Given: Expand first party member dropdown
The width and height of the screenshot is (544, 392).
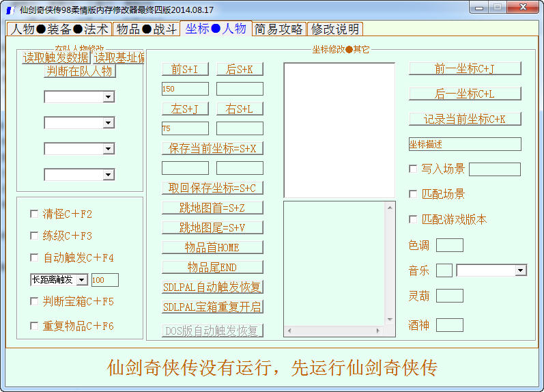Looking at the screenshot, I should click(109, 97).
